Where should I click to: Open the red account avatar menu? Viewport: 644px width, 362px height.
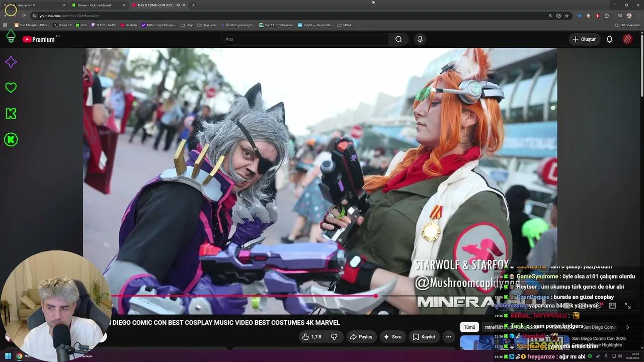627,39
